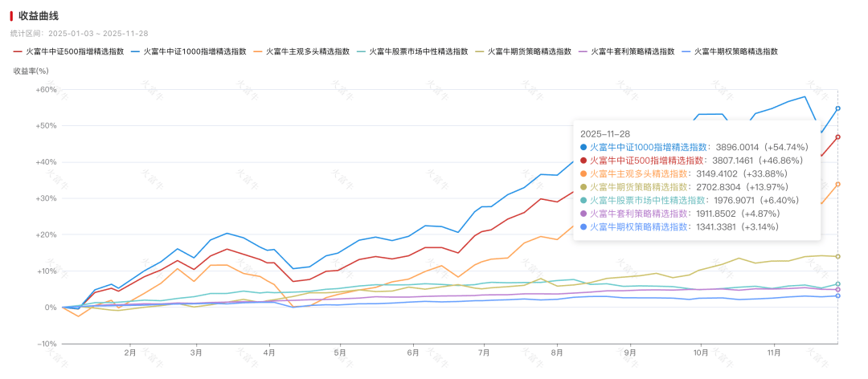Toggle 火富牛股票市场中性精选指数 label in top legend

tap(419, 51)
